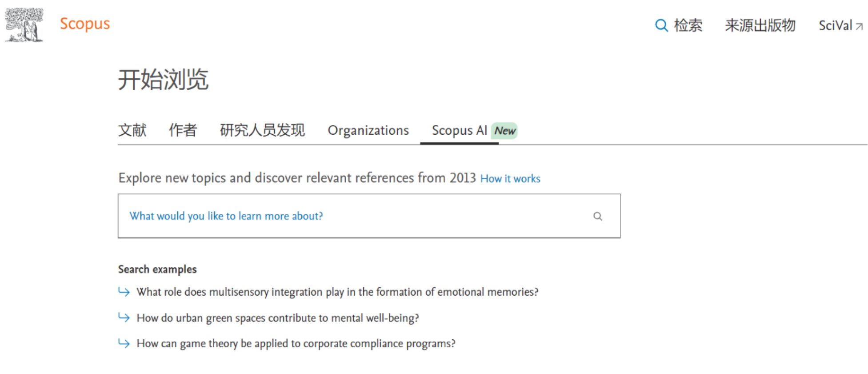Select the Scopus AI tab

pos(460,130)
